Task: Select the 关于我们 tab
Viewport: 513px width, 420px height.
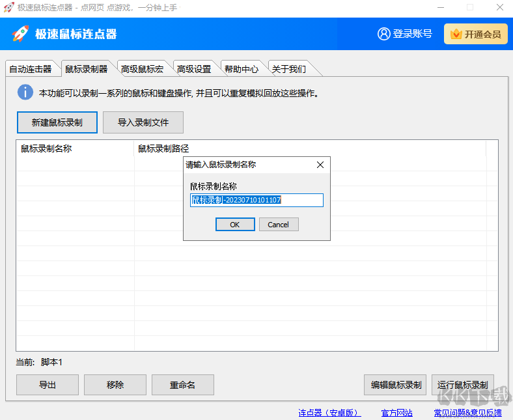Action: (x=289, y=69)
